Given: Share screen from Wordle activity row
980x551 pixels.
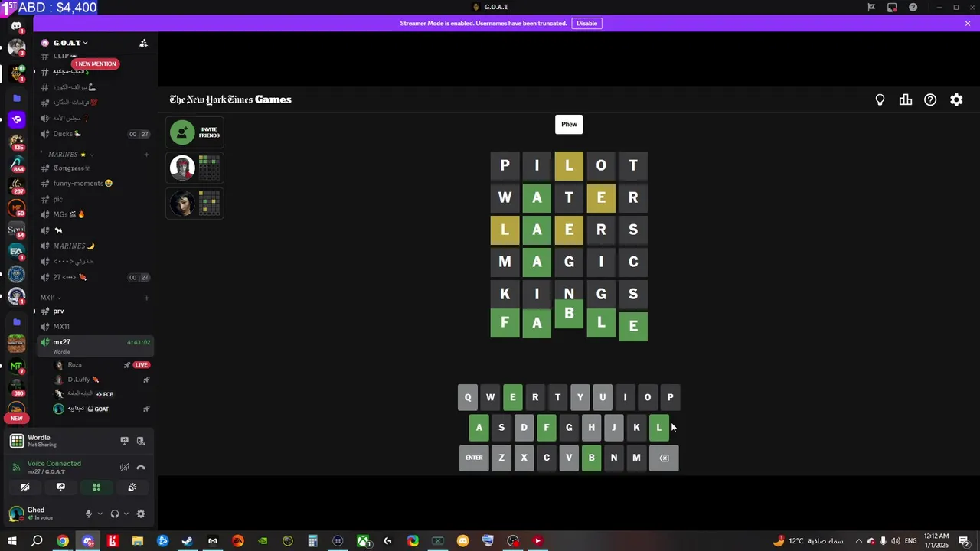Looking at the screenshot, I should click(124, 441).
